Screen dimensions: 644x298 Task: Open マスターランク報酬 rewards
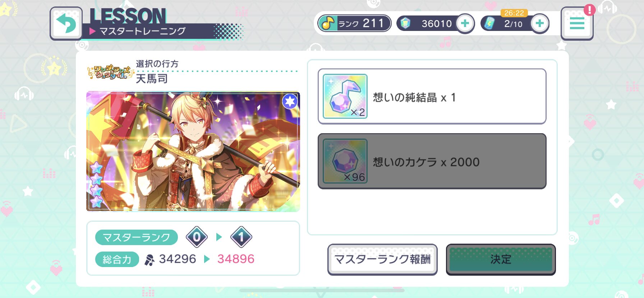382,259
